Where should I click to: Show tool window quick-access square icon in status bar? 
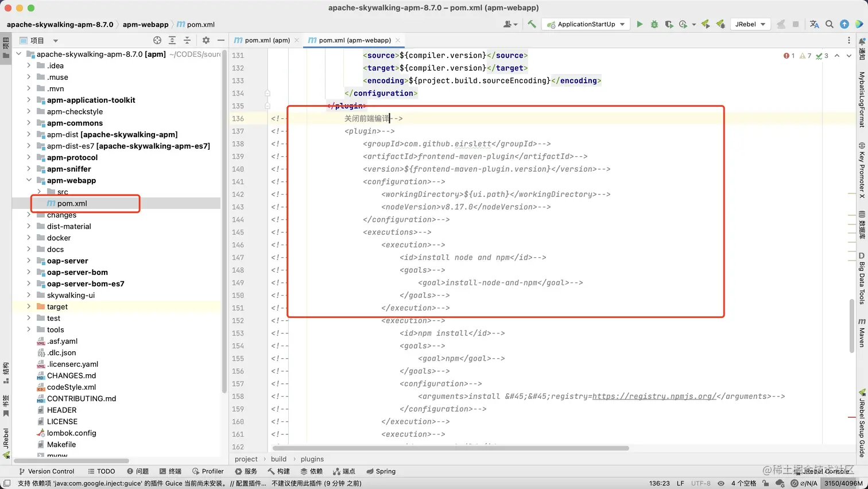(7, 483)
